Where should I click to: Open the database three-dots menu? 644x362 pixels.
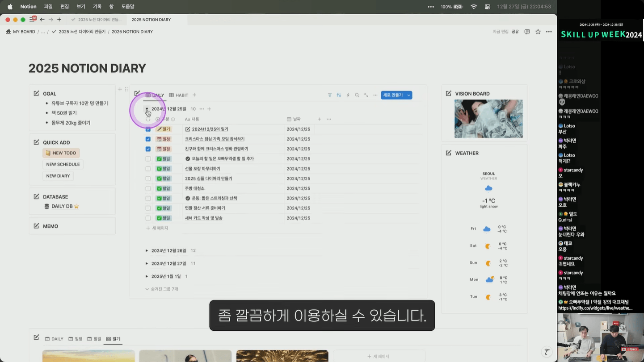coord(375,95)
